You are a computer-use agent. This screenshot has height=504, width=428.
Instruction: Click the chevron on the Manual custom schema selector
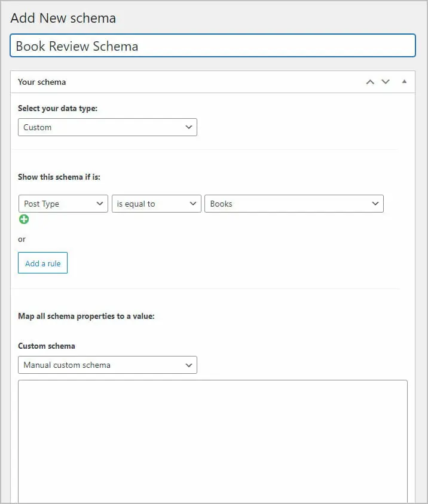(188, 365)
